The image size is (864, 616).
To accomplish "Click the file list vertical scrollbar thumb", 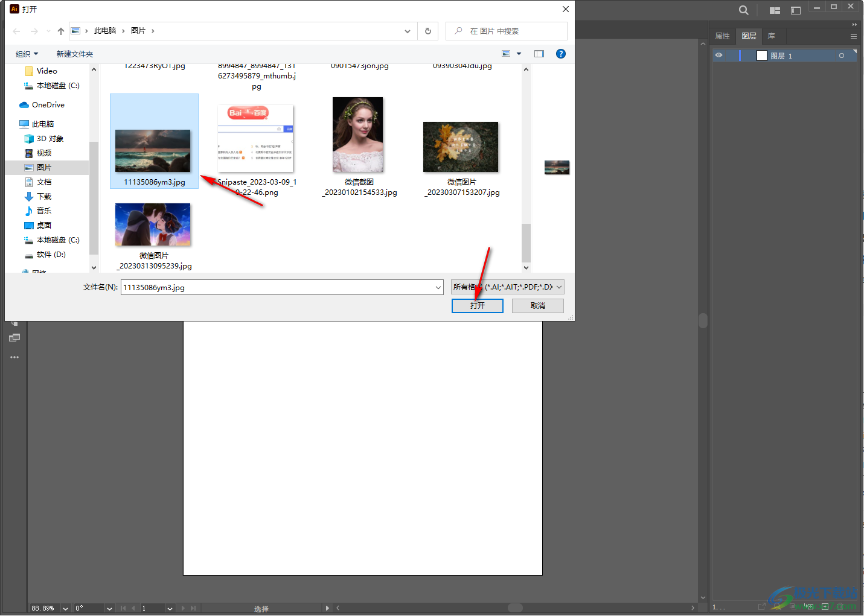I will pyautogui.click(x=526, y=243).
